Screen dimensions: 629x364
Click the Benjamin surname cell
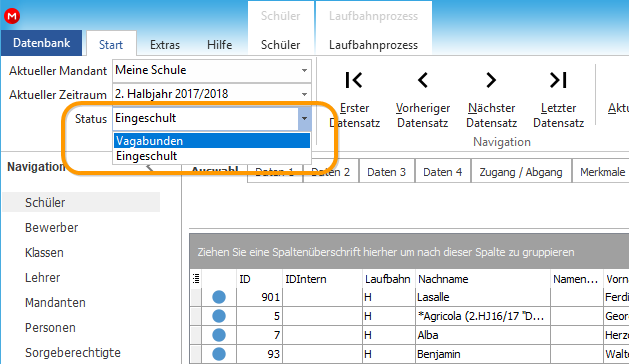[x=483, y=354]
